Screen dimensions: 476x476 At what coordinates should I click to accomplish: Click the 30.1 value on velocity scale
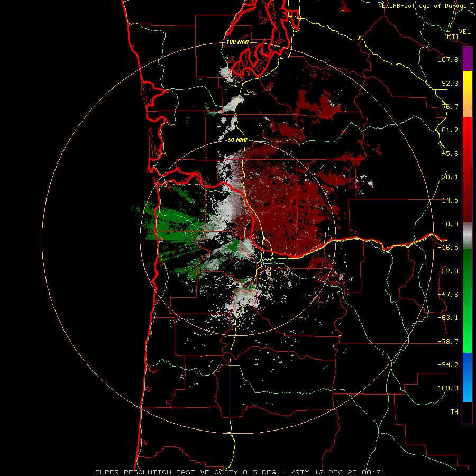pos(450,177)
